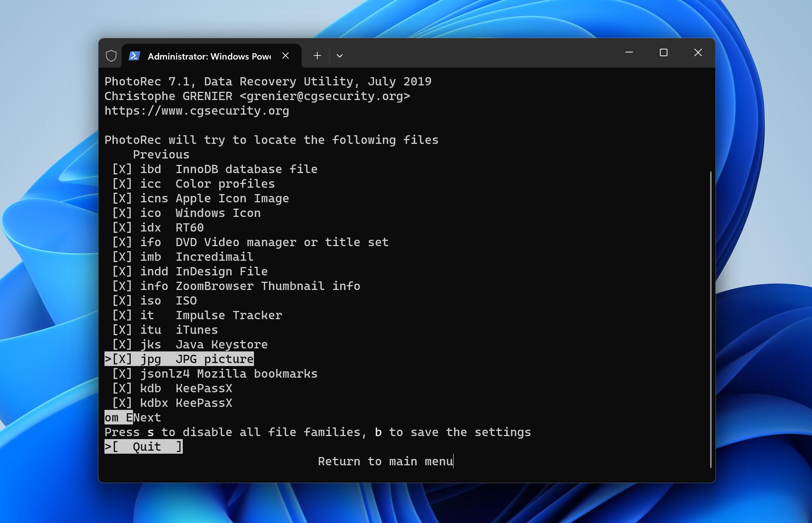812x523 pixels.
Task: Toggle the kdb KeePassX checkbox
Action: point(122,388)
